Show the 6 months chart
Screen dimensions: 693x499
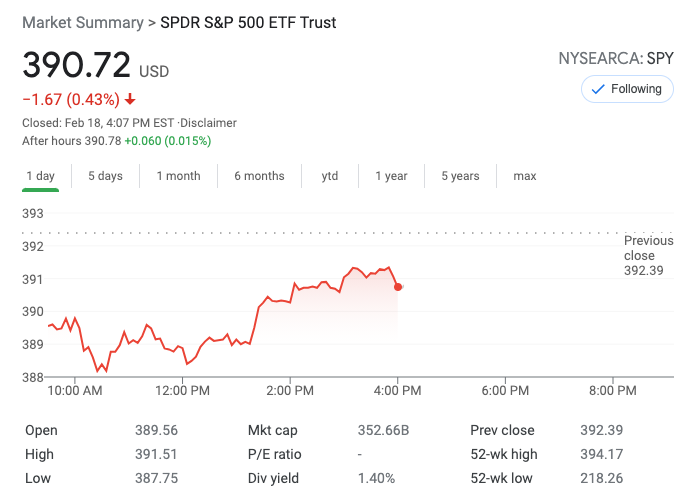coord(259,176)
